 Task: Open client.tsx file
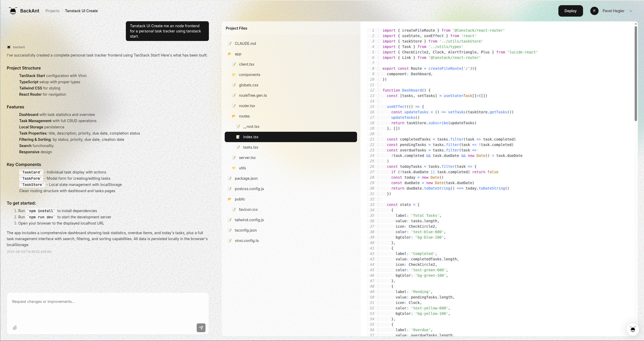pyautogui.click(x=291, y=64)
